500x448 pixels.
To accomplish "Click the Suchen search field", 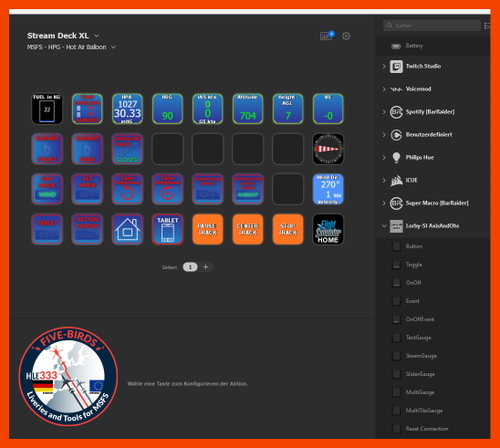I will (432, 25).
